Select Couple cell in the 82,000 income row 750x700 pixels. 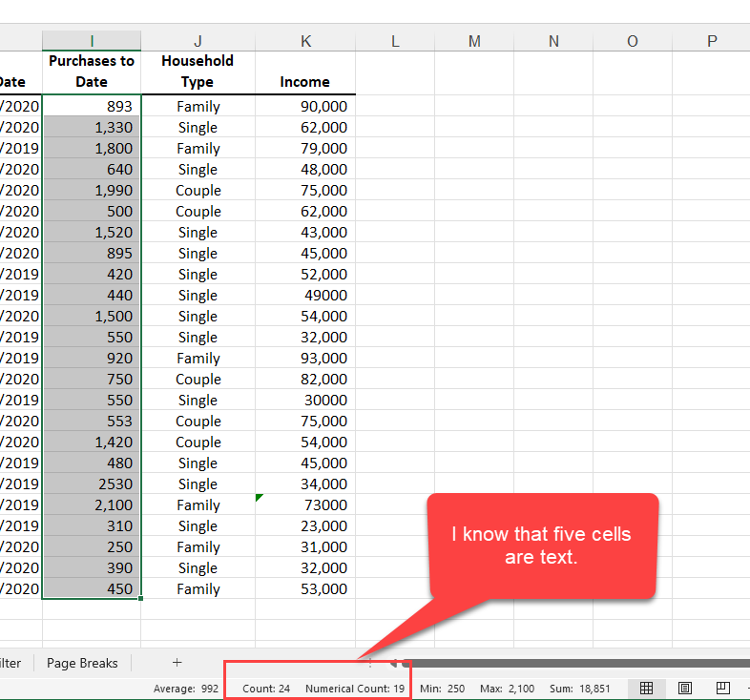pos(198,379)
